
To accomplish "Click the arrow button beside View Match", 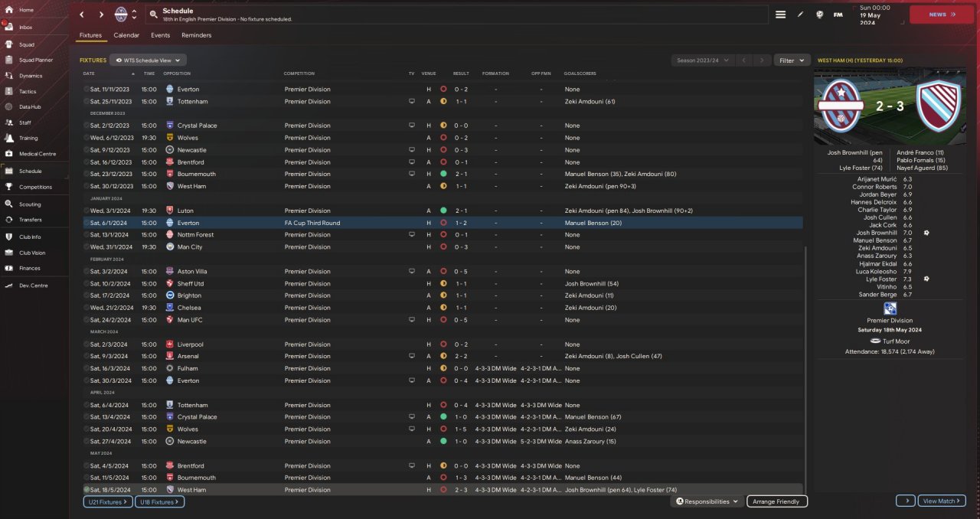I will click(905, 501).
